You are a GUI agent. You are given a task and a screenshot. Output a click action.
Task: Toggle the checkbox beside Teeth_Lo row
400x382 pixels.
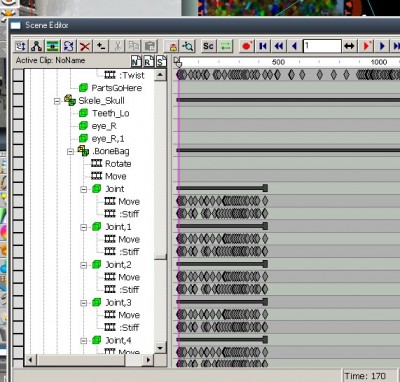(18, 113)
